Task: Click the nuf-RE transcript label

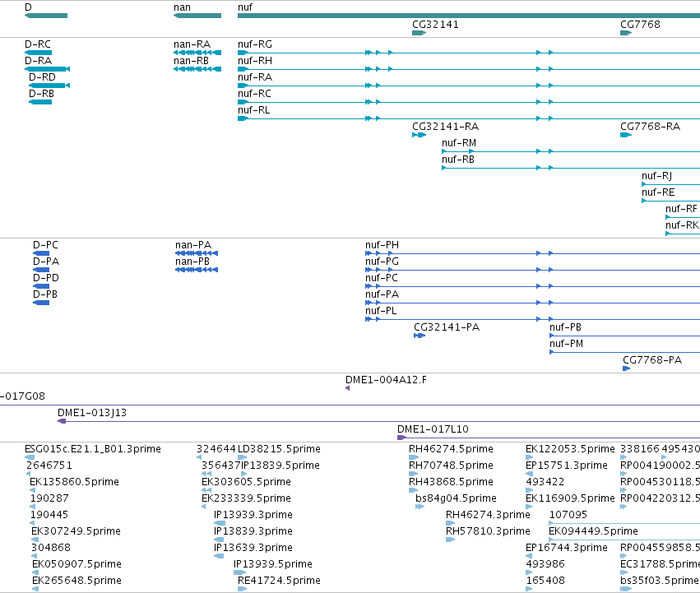Action: coord(658,192)
